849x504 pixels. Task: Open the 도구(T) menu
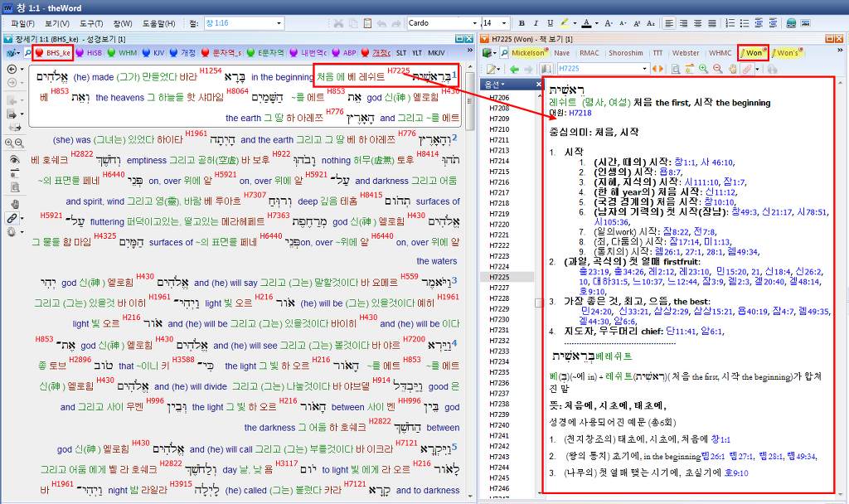pos(91,23)
